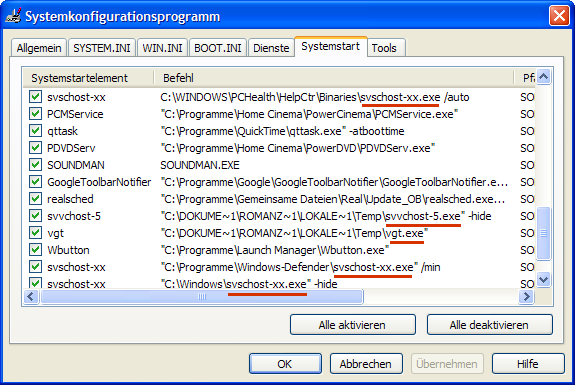This screenshot has width=575, height=385.
Task: Select the GoogleToolbarNotifier command path
Action: point(334,182)
